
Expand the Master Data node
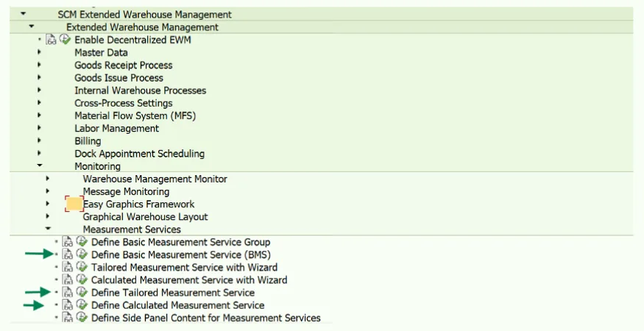pos(40,52)
